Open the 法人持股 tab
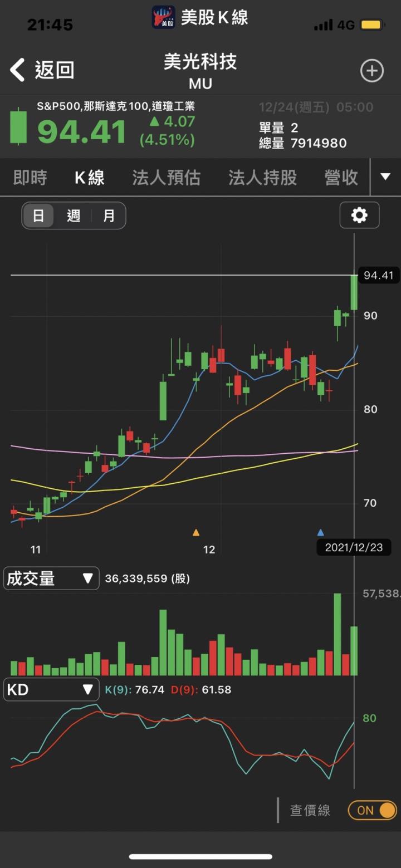The image size is (401, 868). click(263, 178)
